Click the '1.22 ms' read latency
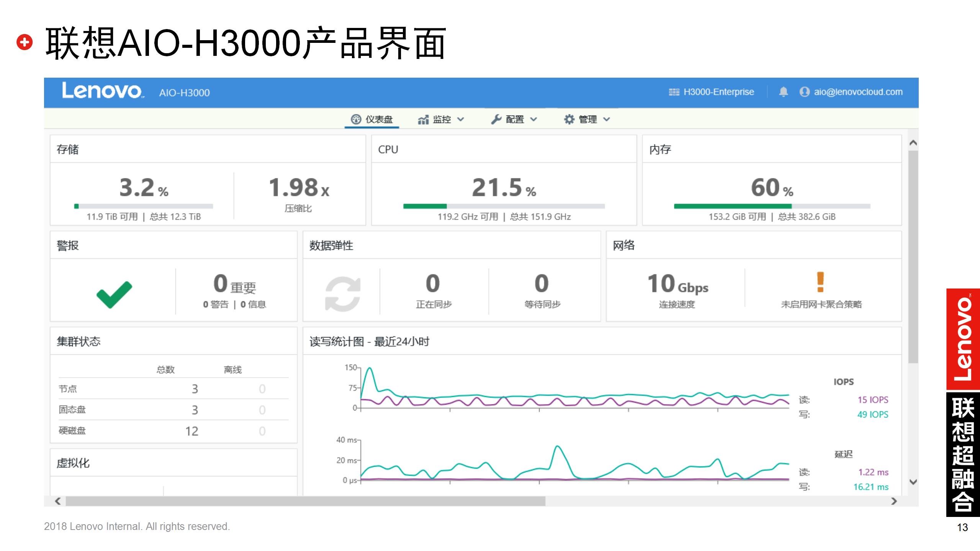The image size is (980, 551). click(873, 472)
